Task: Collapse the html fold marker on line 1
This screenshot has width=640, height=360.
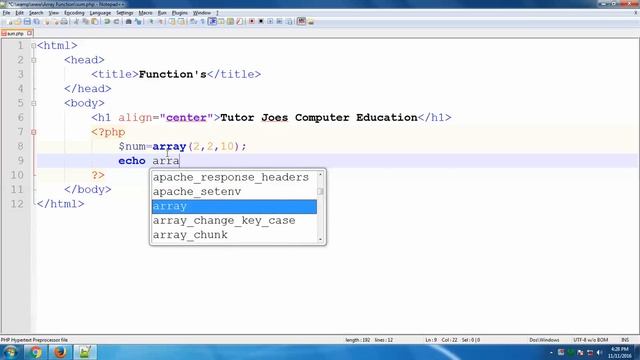Action: coord(33,46)
